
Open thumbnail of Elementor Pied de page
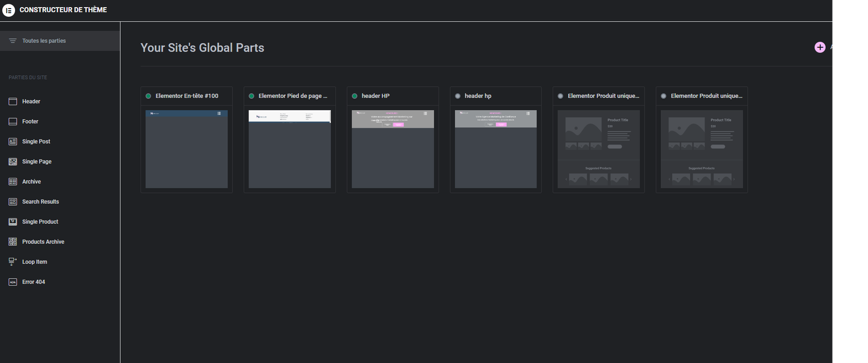(x=290, y=149)
